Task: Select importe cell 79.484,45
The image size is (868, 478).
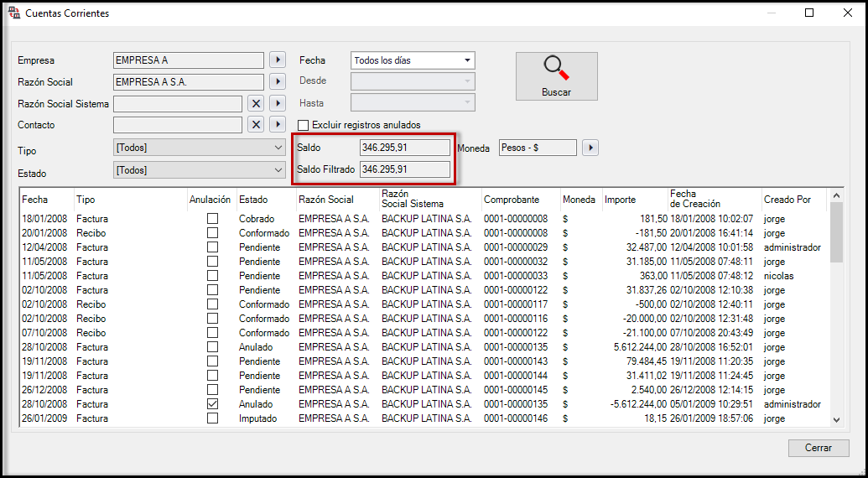Action: (647, 361)
